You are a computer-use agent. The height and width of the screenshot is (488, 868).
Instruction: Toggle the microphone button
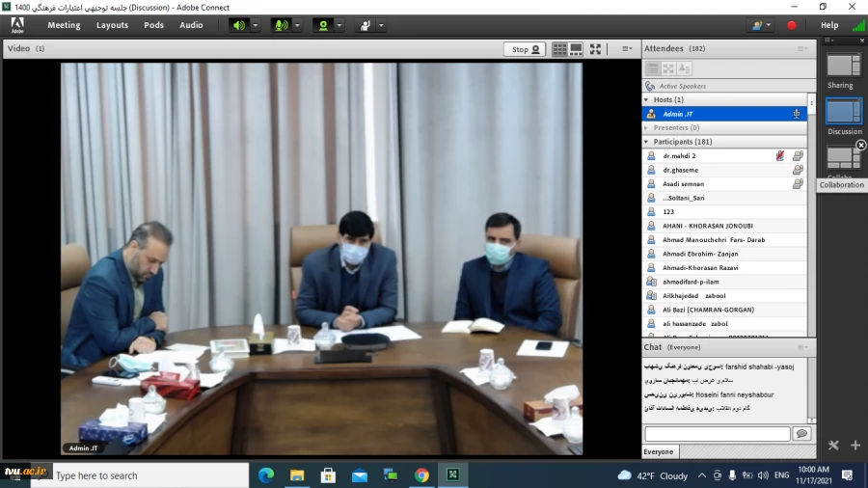point(282,25)
